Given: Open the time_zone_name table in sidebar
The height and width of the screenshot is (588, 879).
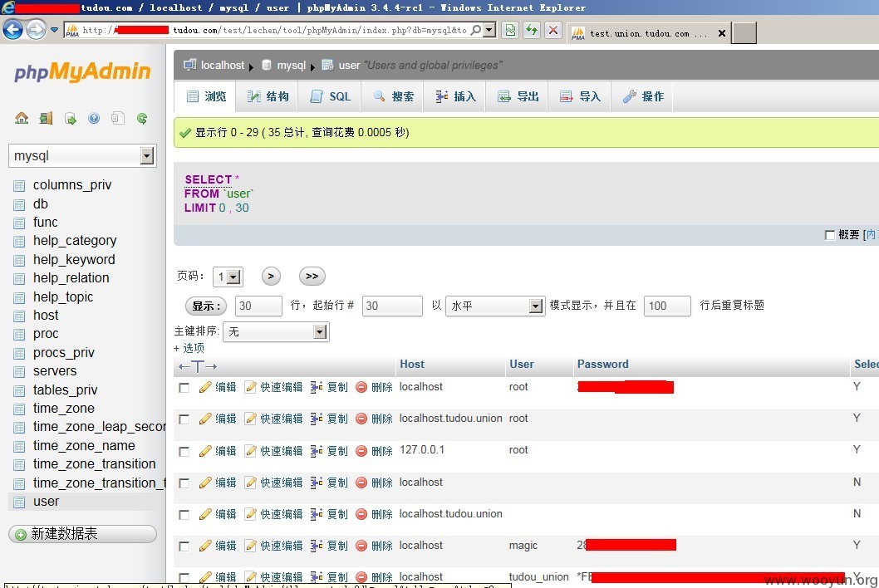Looking at the screenshot, I should click(x=84, y=446).
